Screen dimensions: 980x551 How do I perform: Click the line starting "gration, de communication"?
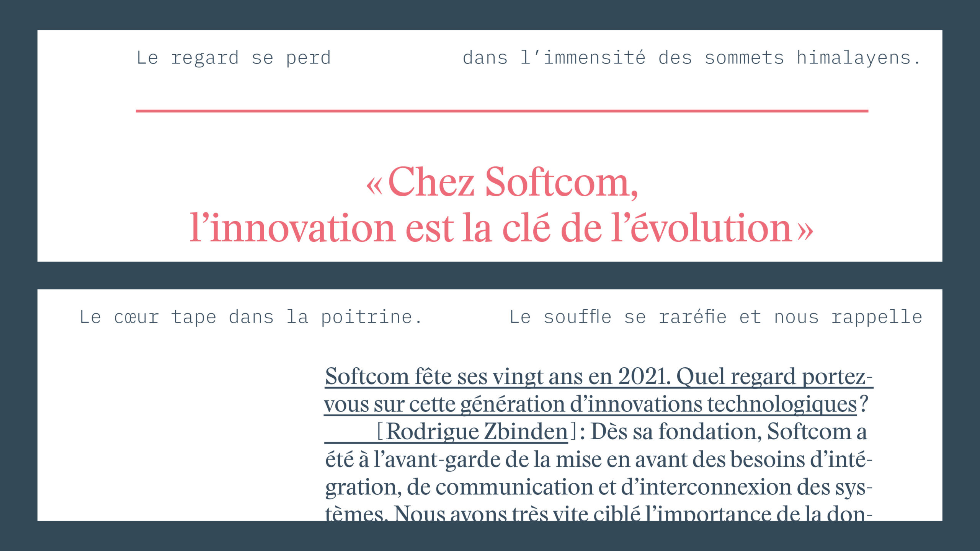[x=598, y=487]
